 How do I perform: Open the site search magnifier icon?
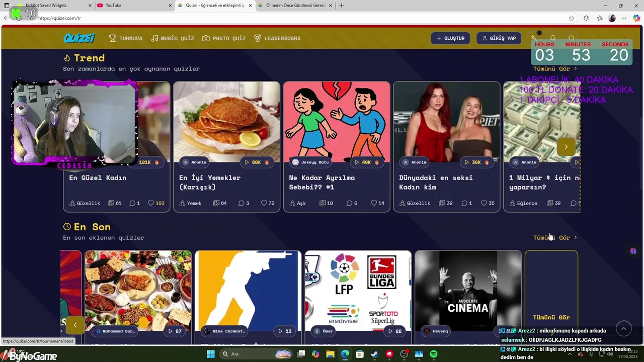[x=572, y=38]
